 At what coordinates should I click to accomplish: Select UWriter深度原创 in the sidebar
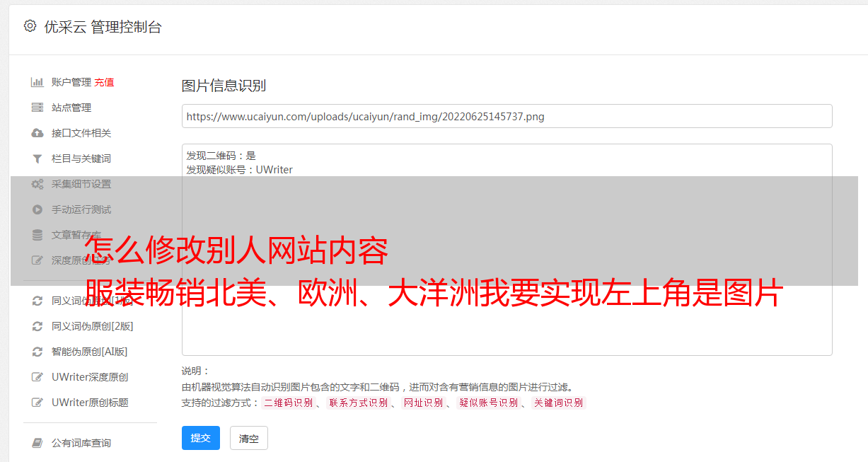click(x=90, y=377)
